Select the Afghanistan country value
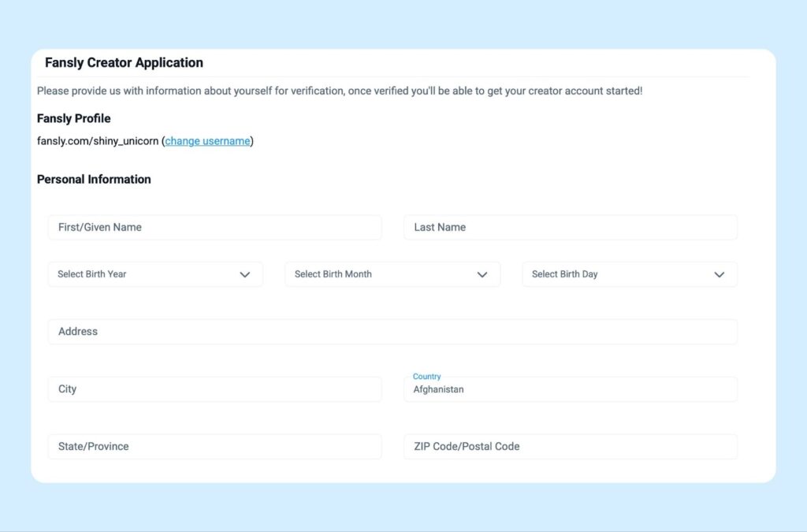The width and height of the screenshot is (807, 532). 438,390
